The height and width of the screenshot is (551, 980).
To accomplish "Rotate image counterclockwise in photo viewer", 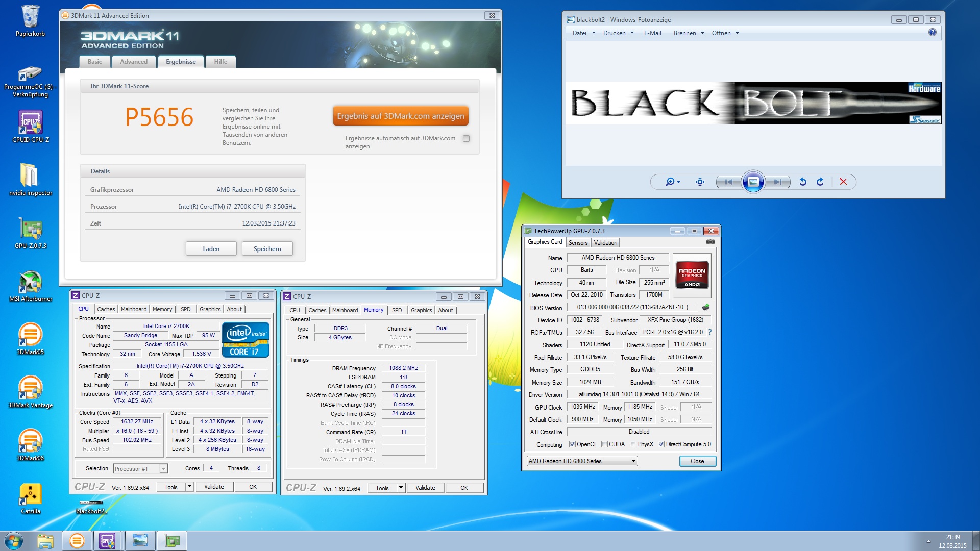I will tap(803, 182).
